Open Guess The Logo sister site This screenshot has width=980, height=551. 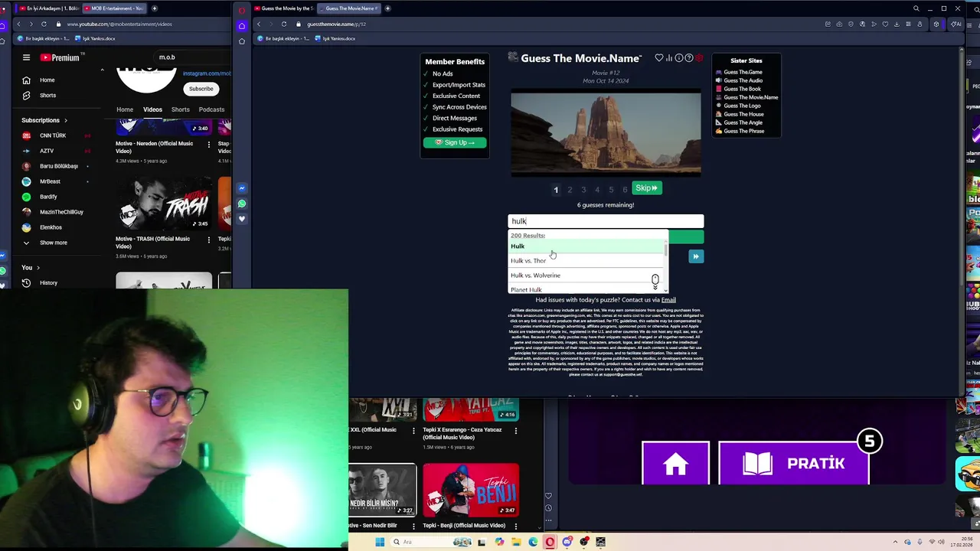[x=742, y=106]
